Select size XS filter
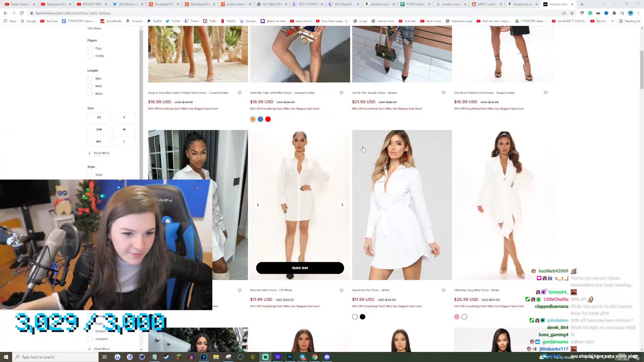644x362 pixels. pos(99,117)
